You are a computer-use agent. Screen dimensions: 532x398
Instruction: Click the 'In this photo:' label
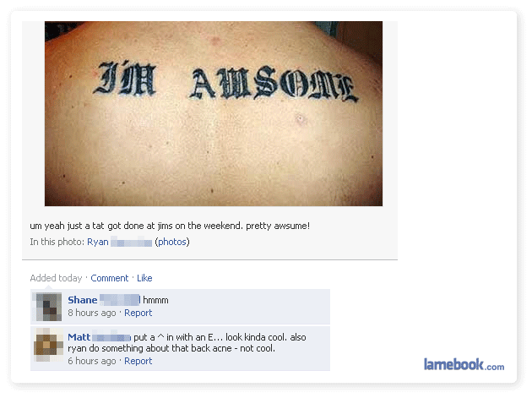[57, 242]
